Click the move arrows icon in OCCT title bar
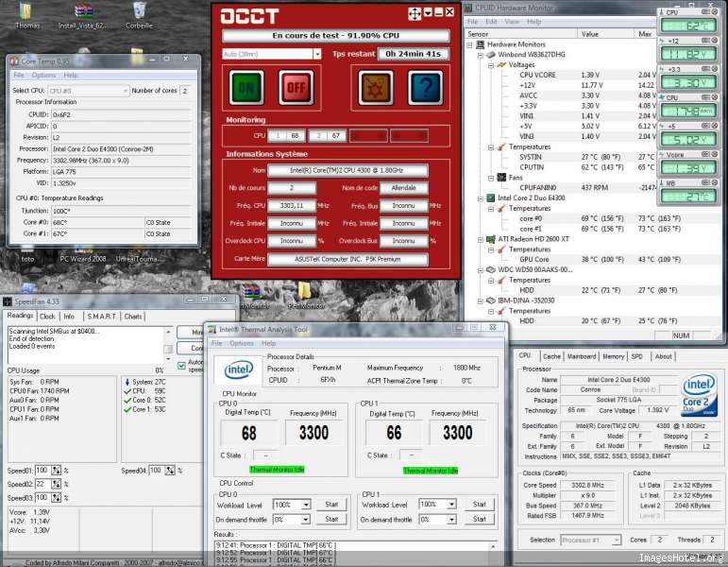This screenshot has width=728, height=567. pyautogui.click(x=415, y=13)
